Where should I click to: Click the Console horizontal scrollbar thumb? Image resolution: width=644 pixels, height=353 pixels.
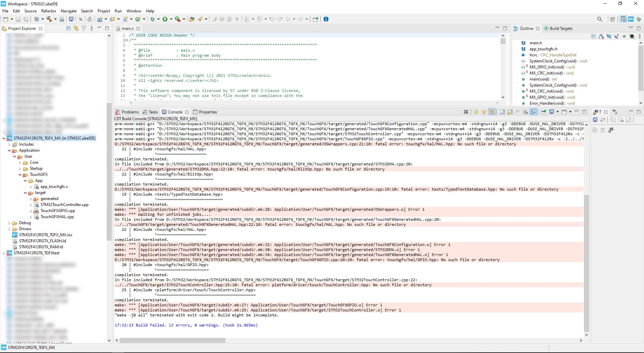(x=173, y=340)
